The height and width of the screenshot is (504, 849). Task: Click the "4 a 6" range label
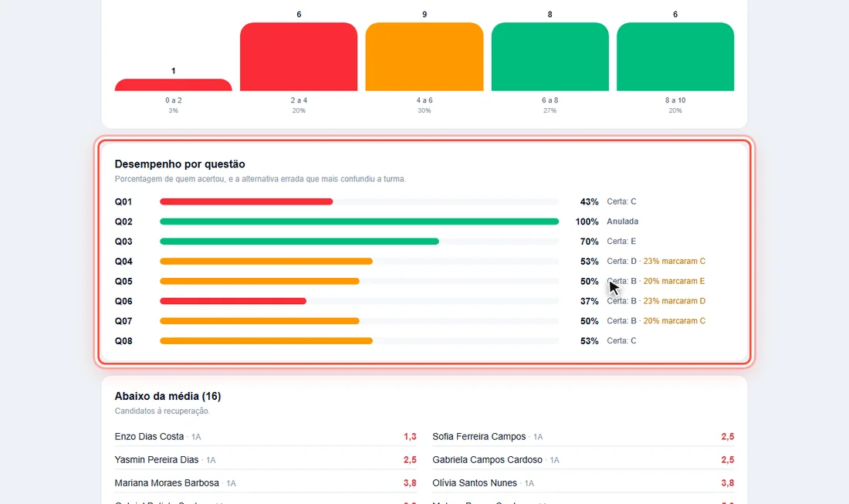coord(424,100)
